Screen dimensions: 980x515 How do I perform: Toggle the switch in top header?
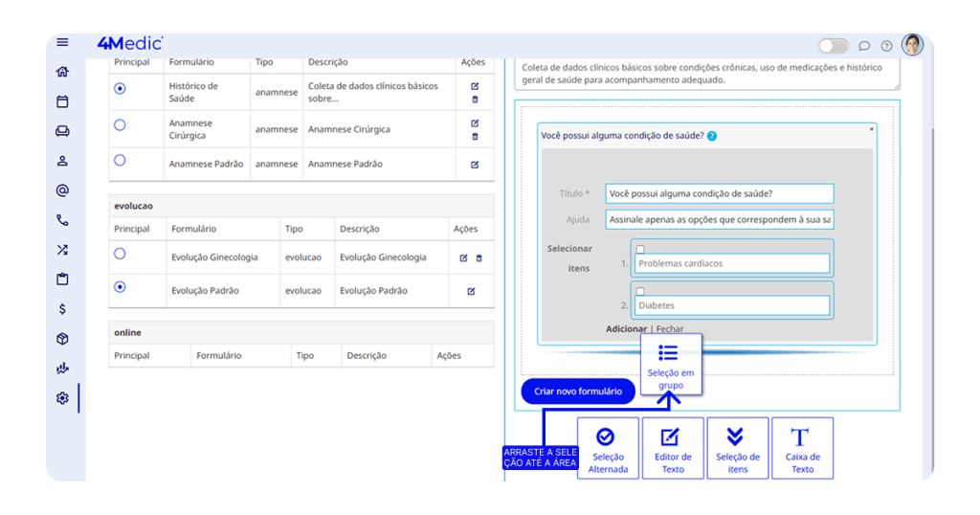[833, 46]
